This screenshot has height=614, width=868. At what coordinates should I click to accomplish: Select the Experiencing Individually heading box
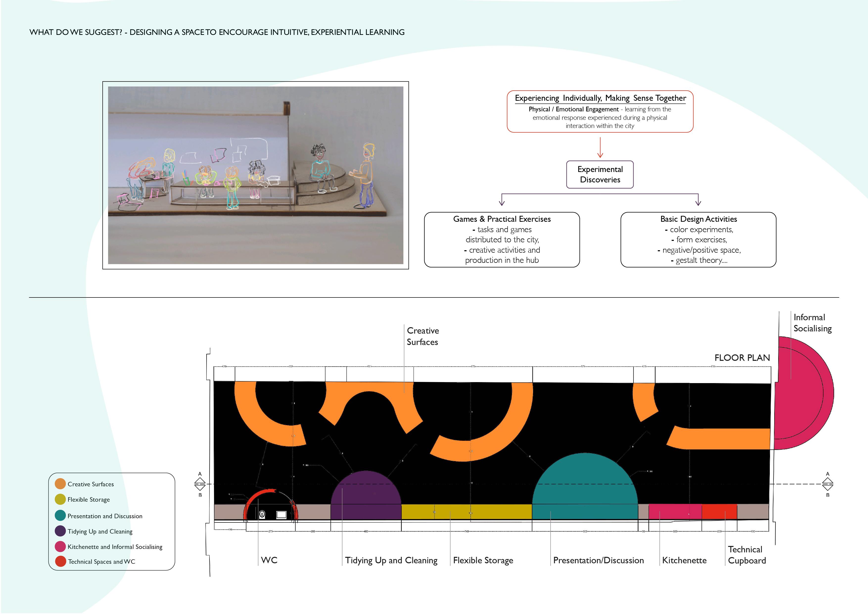(x=600, y=111)
